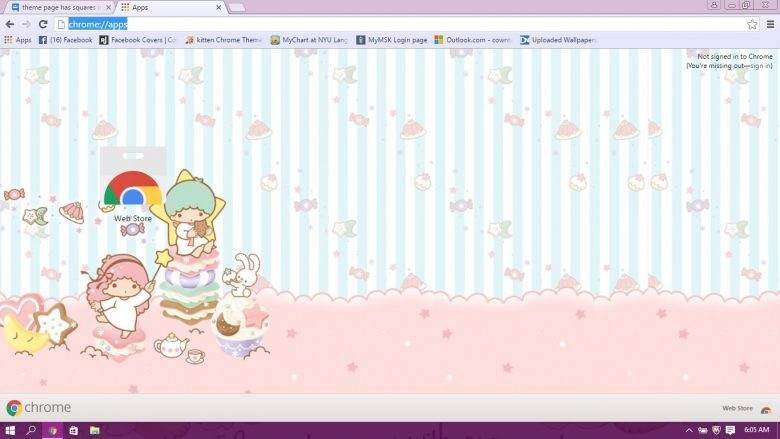Image resolution: width=780 pixels, height=439 pixels.
Task: Open the new tab button
Action: pos(236,8)
